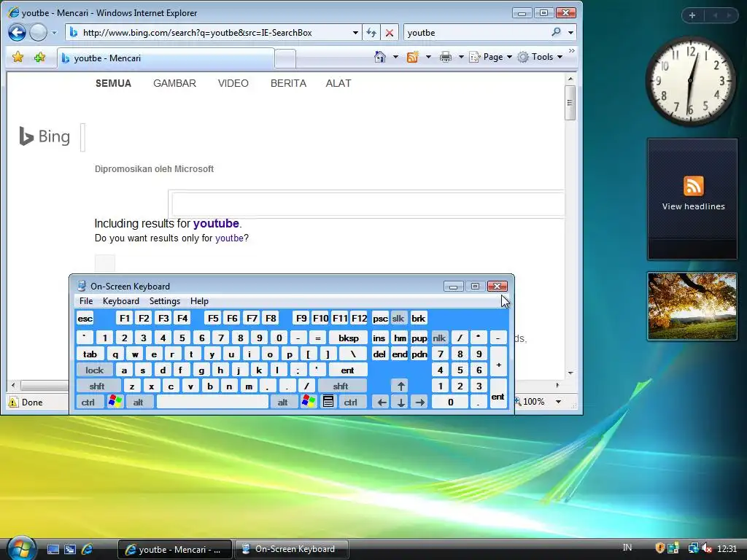Expand the Home button dropdown arrow
747x560 pixels.
[395, 57]
